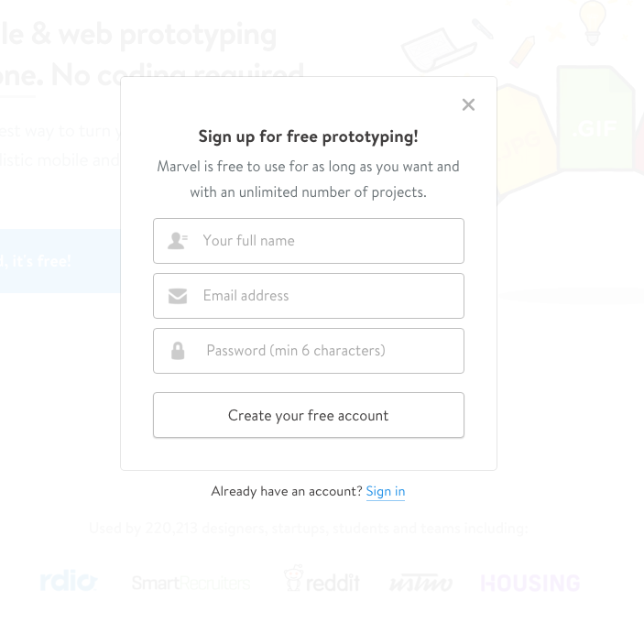
Task: Click into the Email address field
Action: [x=325, y=296]
